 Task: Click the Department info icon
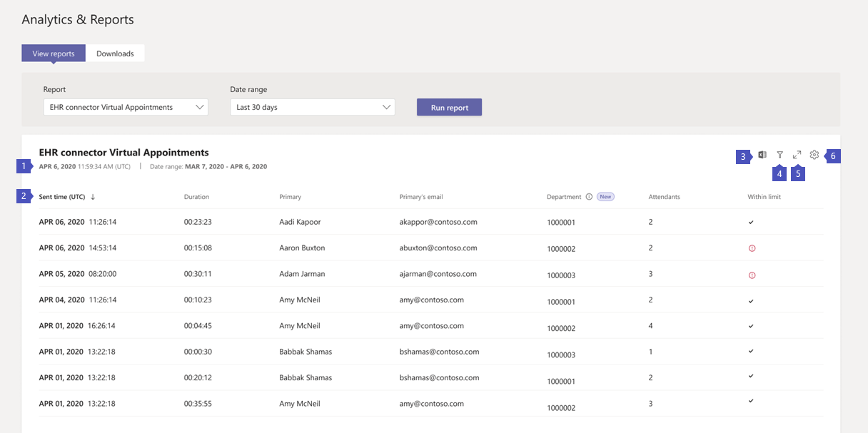(x=589, y=197)
